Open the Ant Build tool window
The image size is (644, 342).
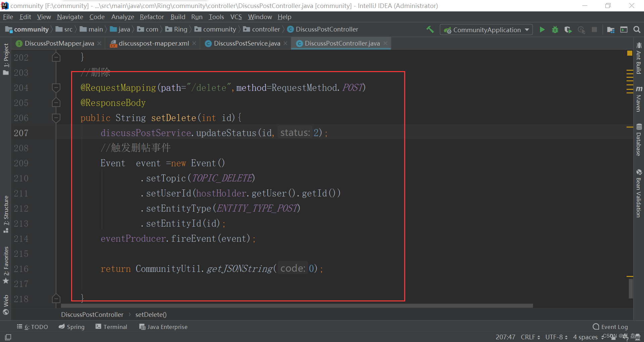(x=639, y=58)
